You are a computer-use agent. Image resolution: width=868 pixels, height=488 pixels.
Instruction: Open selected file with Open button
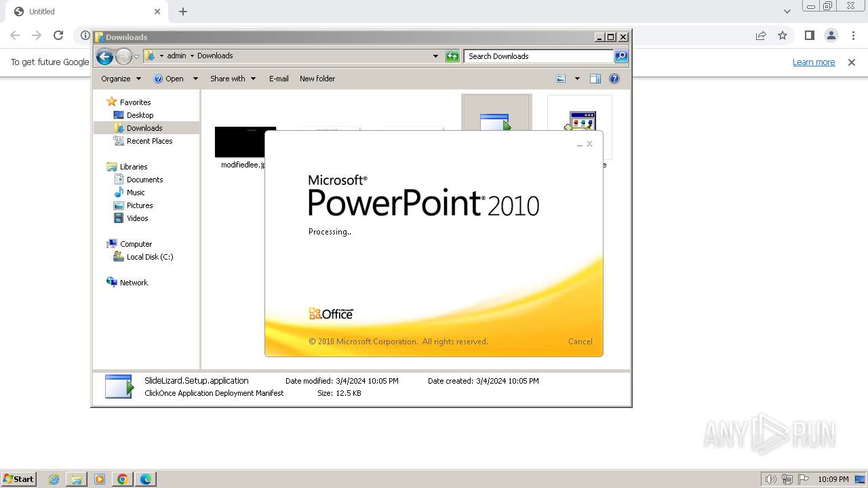[x=169, y=79]
